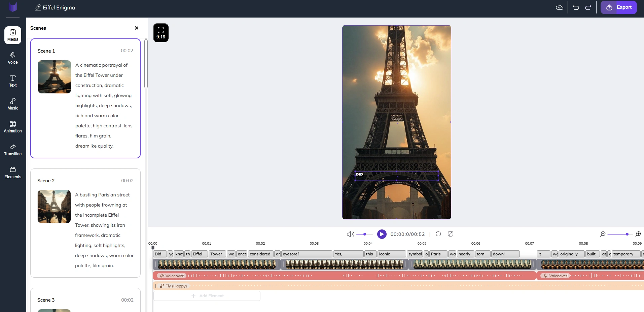Play the video preview
644x312 pixels.
[382, 234]
